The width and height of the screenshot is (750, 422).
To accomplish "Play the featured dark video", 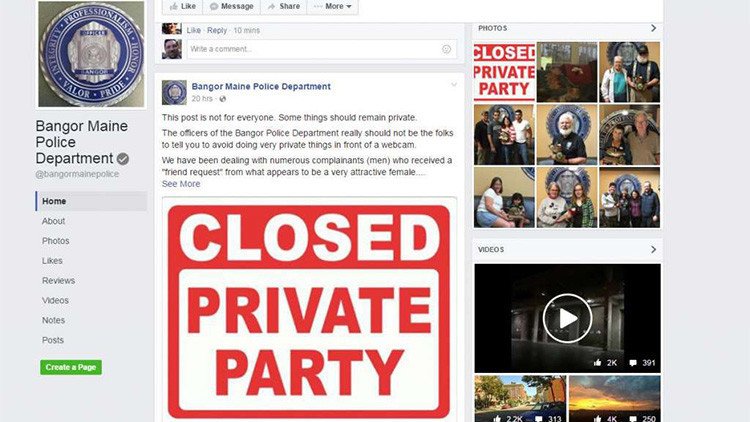I will [567, 318].
